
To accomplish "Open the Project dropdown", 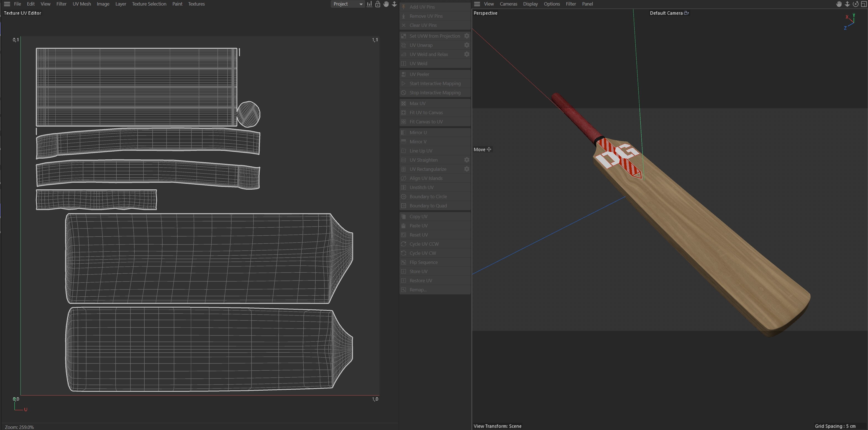I will [x=347, y=4].
